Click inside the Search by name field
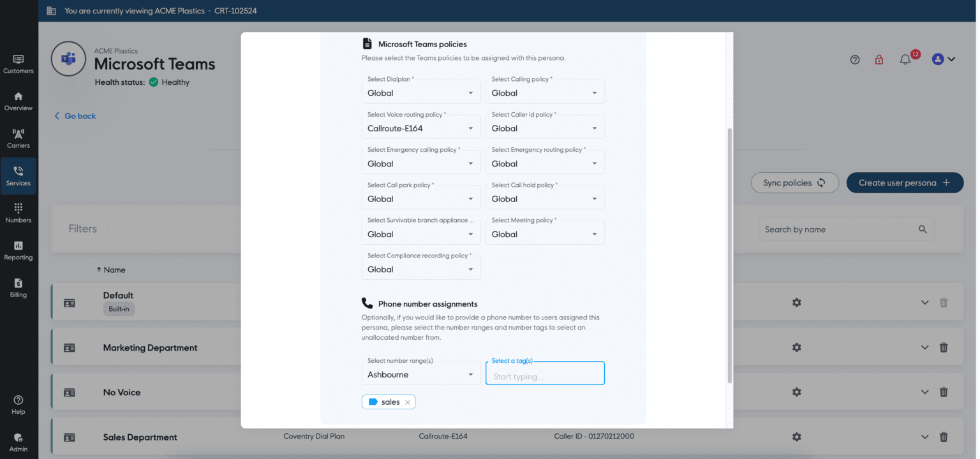 pos(836,229)
